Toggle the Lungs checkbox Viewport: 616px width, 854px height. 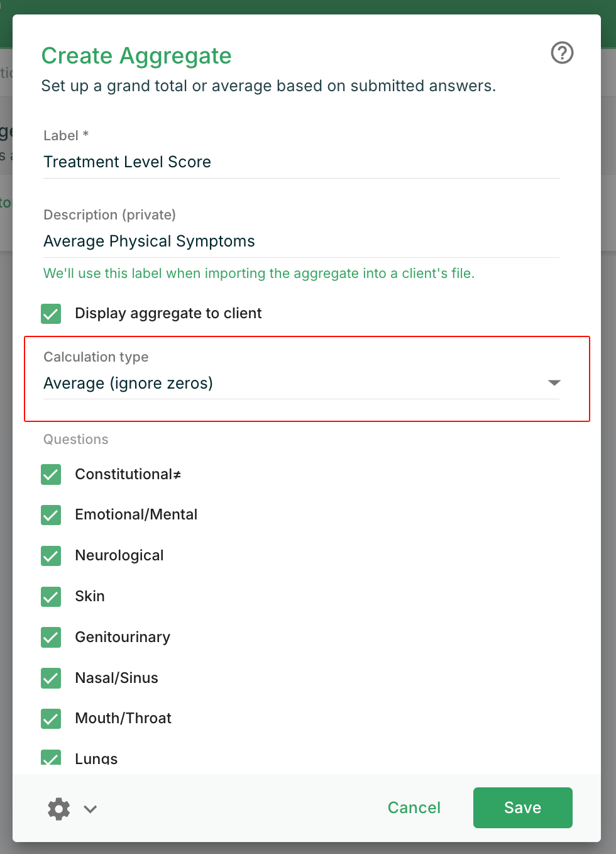[x=51, y=758]
